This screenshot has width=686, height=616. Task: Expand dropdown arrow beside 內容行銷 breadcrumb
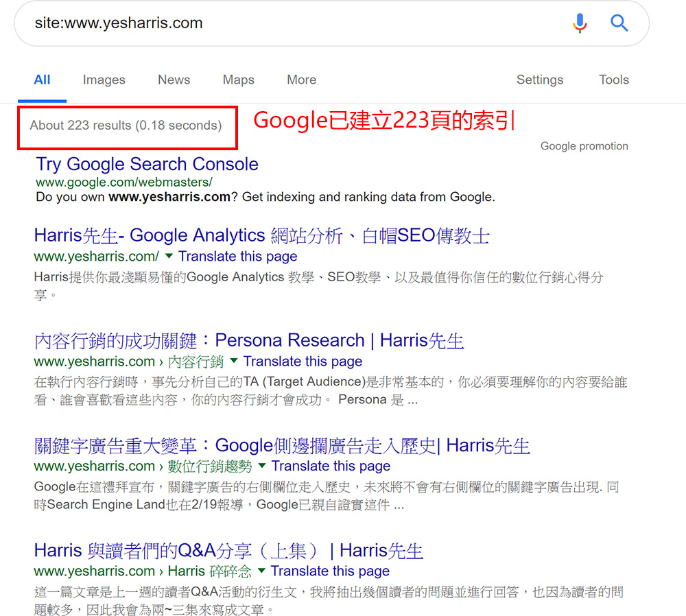(234, 361)
